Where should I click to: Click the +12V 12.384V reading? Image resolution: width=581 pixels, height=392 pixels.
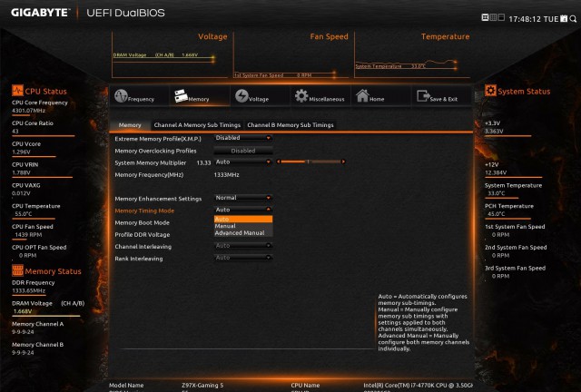496,169
